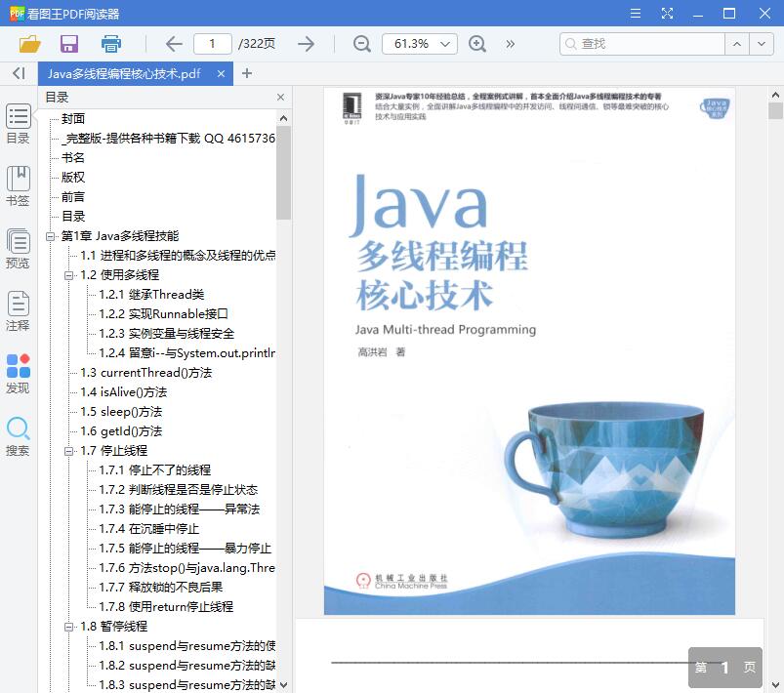Image resolution: width=784 pixels, height=693 pixels.
Task: Zoom out with the minus magnifier
Action: (361, 44)
